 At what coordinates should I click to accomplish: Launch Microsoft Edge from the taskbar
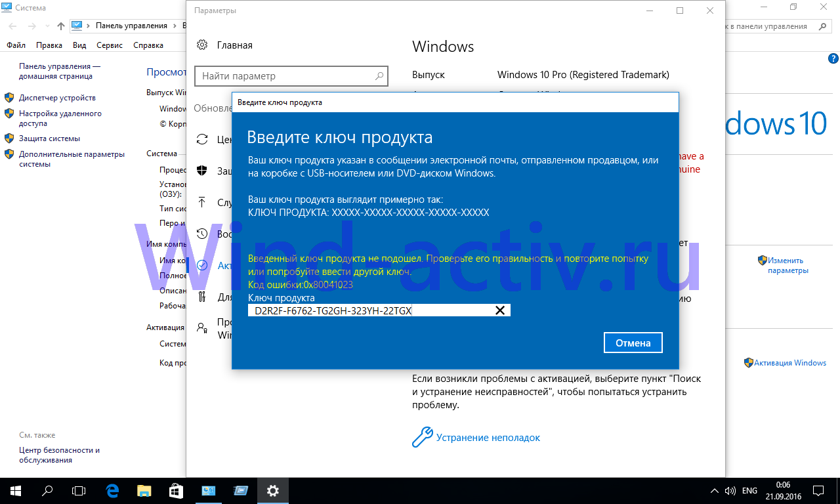(112, 490)
